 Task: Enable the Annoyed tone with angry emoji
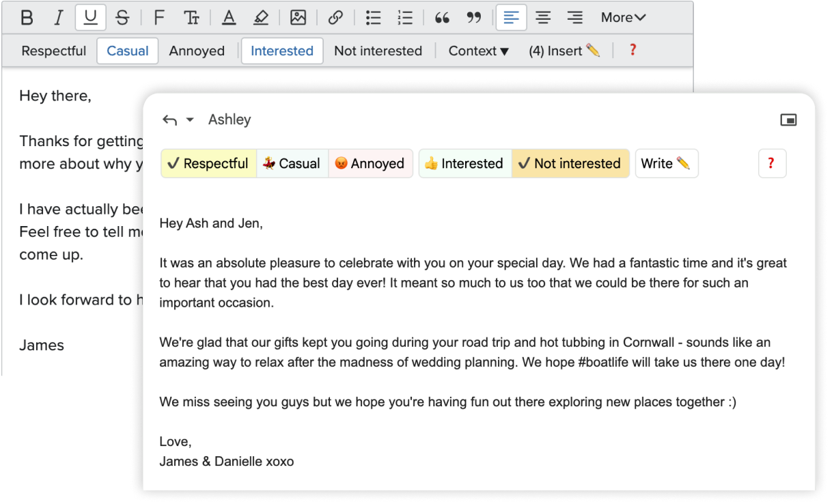pos(370,163)
